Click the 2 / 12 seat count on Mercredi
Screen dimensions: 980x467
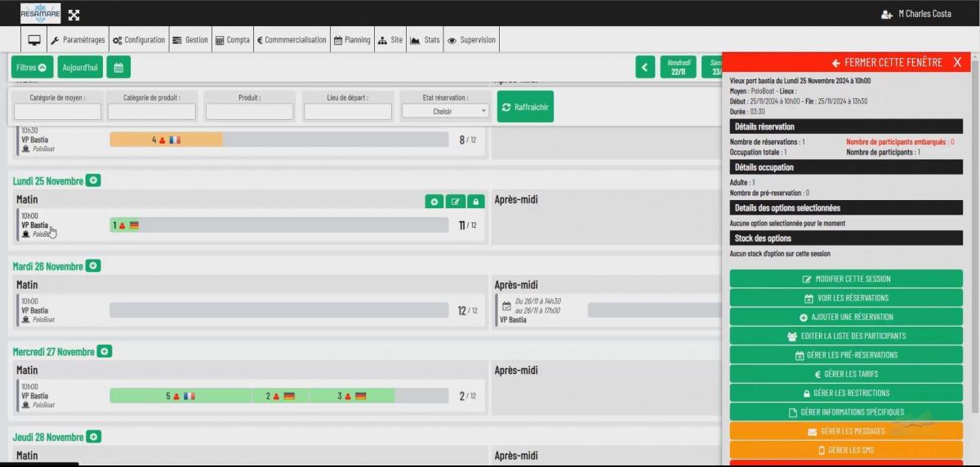(467, 396)
